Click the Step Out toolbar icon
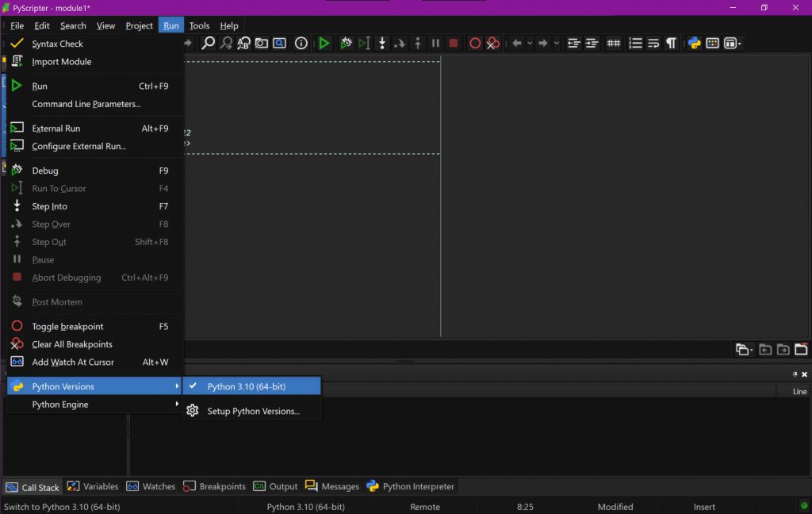The height and width of the screenshot is (514, 812). 417,43
